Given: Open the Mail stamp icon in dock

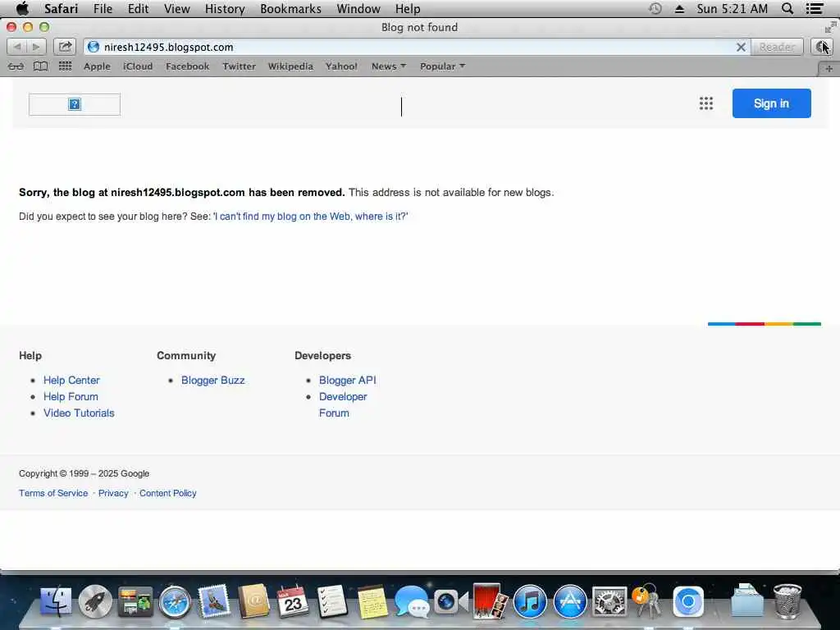Looking at the screenshot, I should [214, 601].
